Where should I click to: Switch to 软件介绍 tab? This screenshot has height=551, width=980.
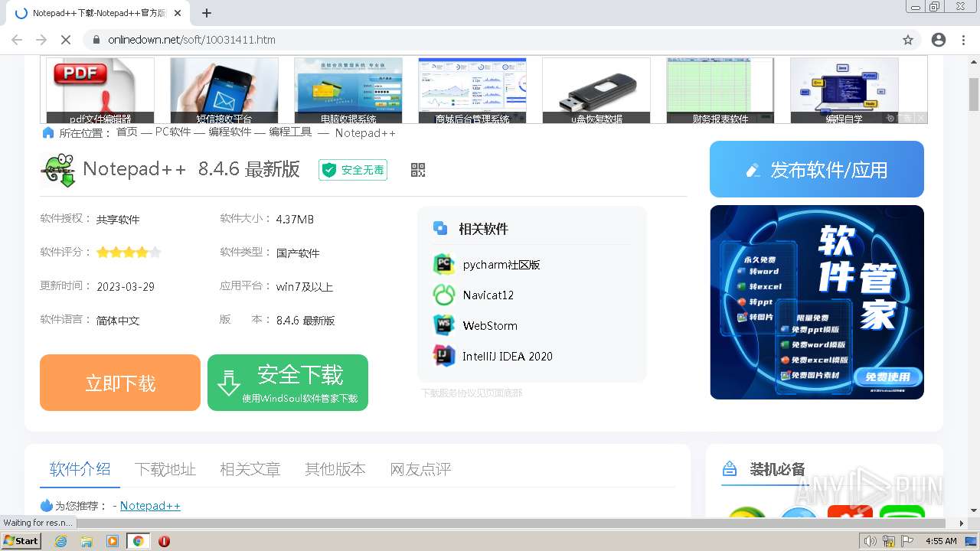point(80,469)
